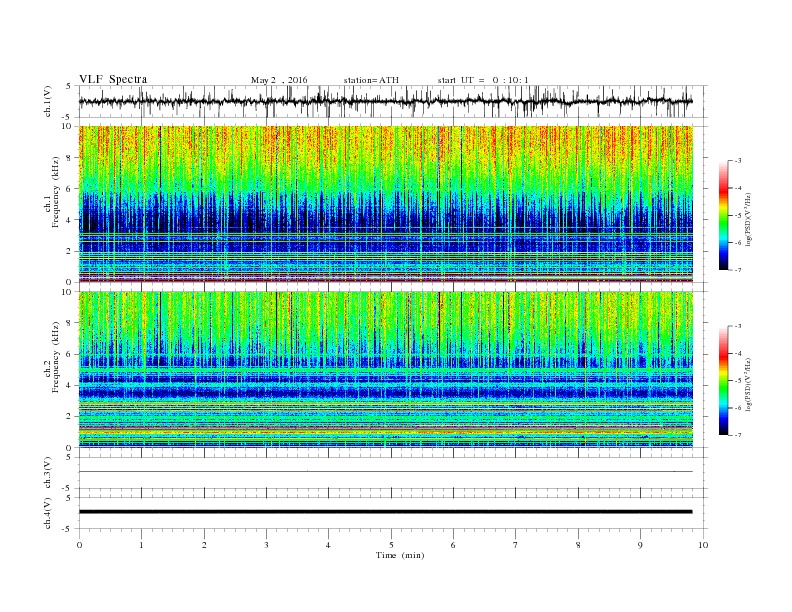Click the ch.1 colorbar "log(PSD)(V²/Hz)" label
This screenshot has width=792, height=612.
(748, 220)
